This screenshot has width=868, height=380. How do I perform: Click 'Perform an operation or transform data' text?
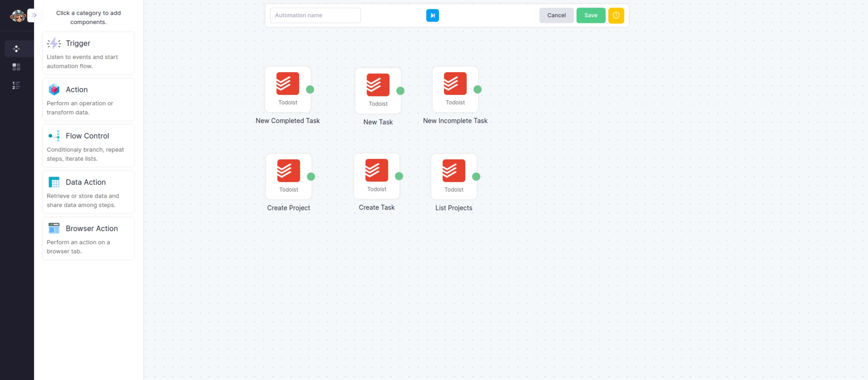(x=80, y=108)
